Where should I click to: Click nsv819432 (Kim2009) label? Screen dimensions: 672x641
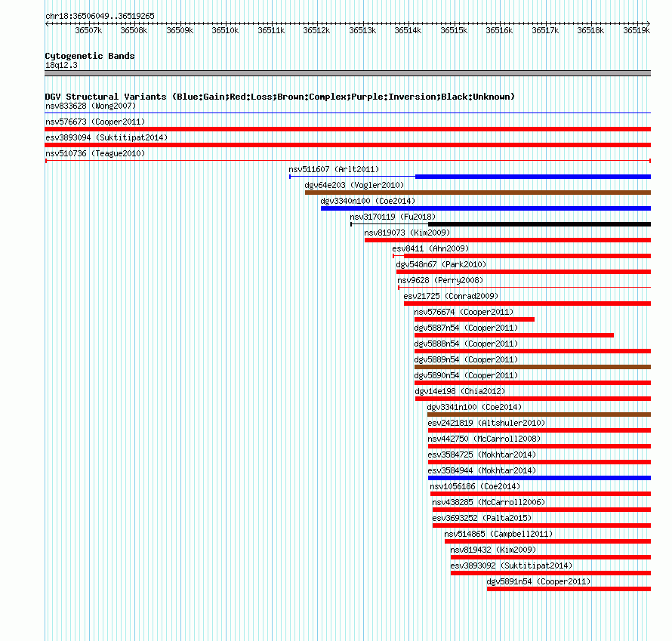pos(493,550)
